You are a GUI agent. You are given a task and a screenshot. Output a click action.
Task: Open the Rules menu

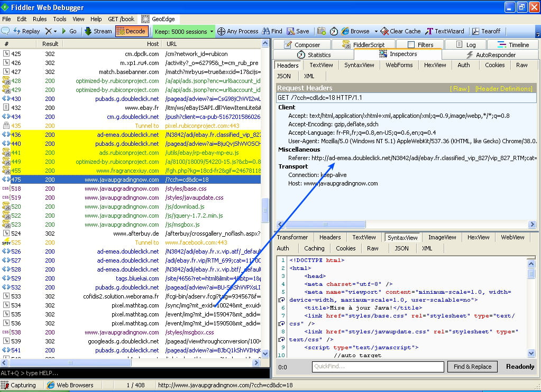click(40, 19)
